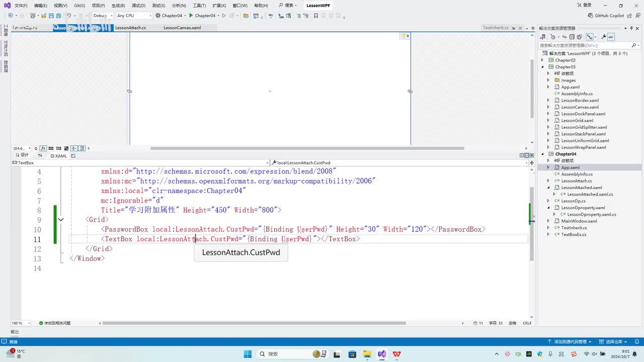644x362 pixels.
Task: Open the 文件(F) menu
Action: 21,6
